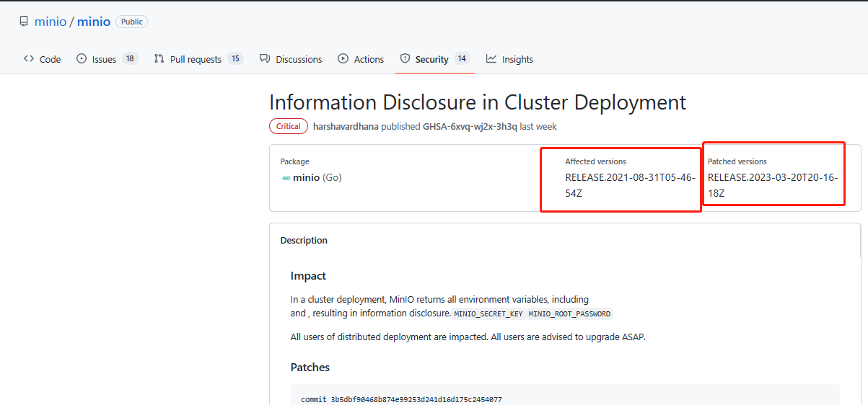
Task: Click the Insights graph icon
Action: (x=491, y=59)
